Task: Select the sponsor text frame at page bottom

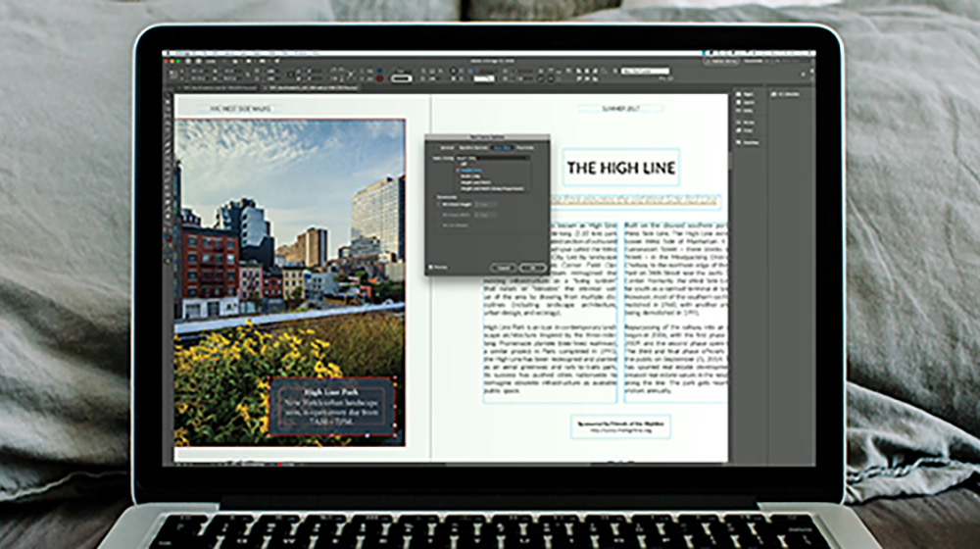Action: point(620,426)
